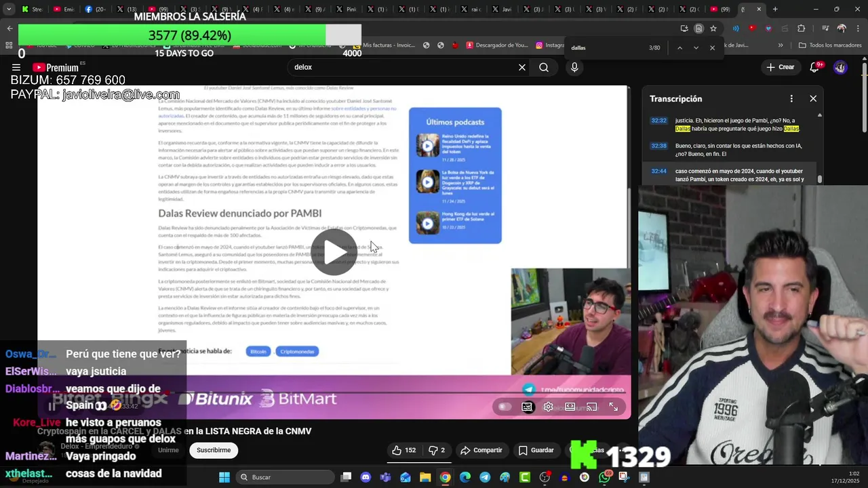Viewport: 868px width, 488px height.
Task: Go to next find-in-page match
Action: pyautogui.click(x=696, y=47)
